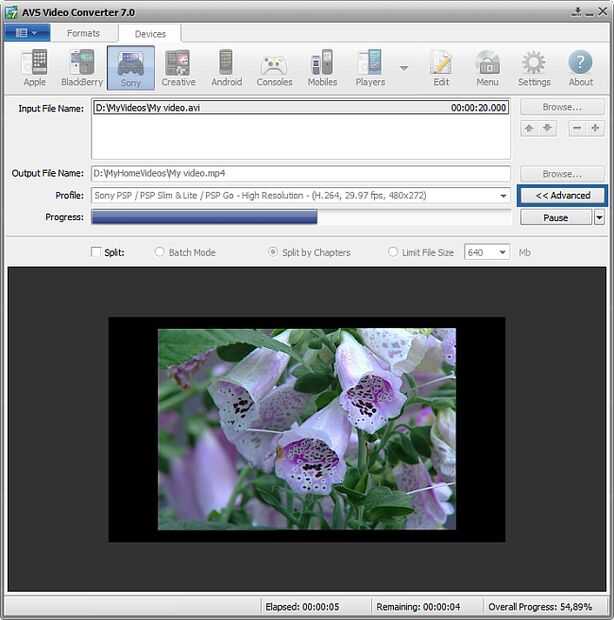Open the Edit tool
Viewport: 614px width, 620px height.
pos(441,68)
